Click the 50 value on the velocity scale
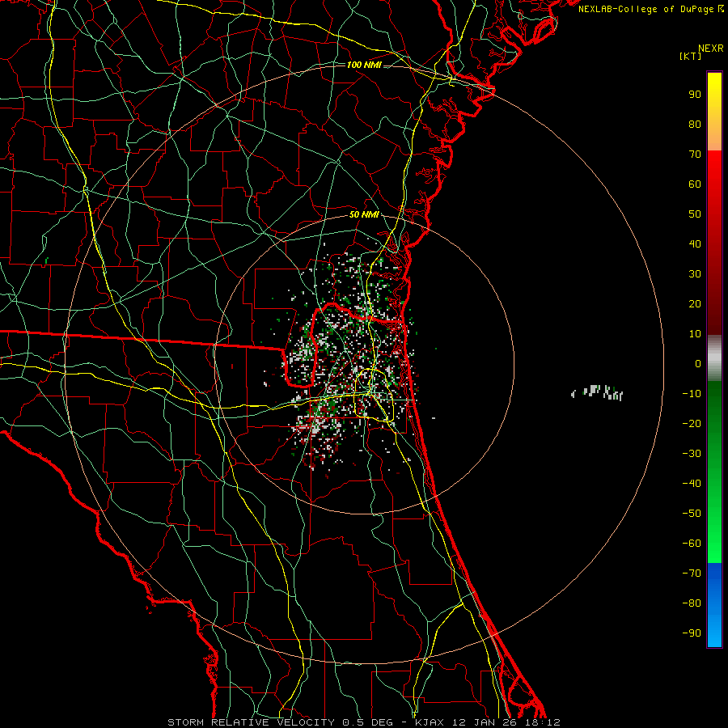The image size is (728, 728). click(695, 214)
